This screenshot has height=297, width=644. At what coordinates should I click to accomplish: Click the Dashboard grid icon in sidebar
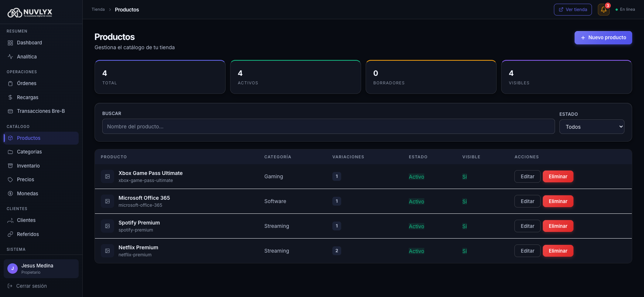tap(10, 43)
